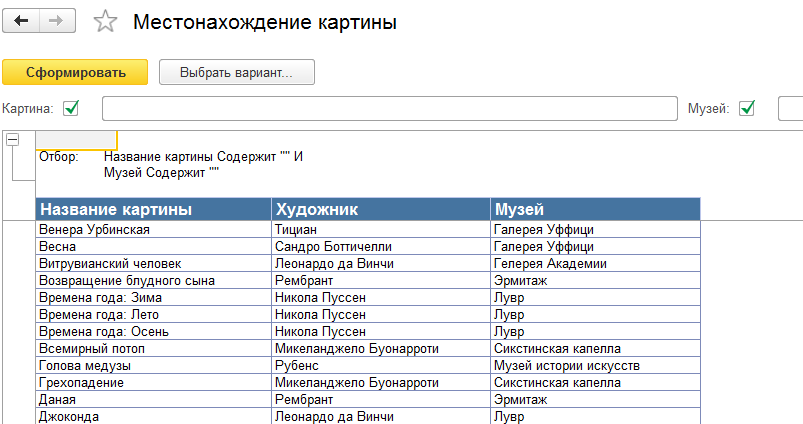The width and height of the screenshot is (803, 424).
Task: Select the Времена года: Зима cell
Action: [x=154, y=297]
